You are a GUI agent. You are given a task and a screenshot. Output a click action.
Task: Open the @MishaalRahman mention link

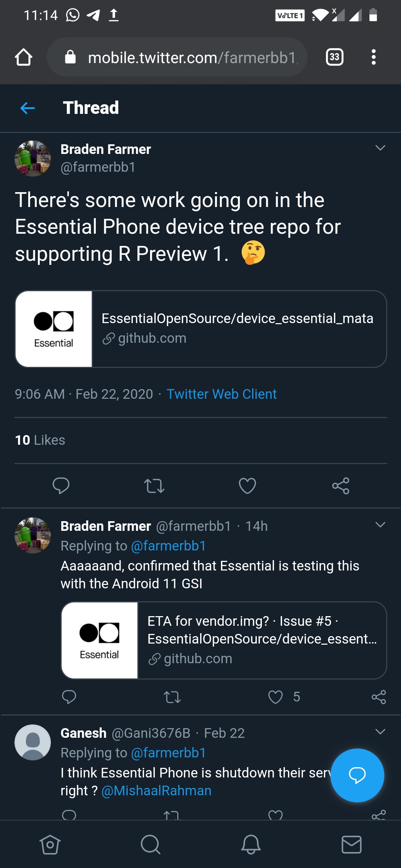(156, 790)
